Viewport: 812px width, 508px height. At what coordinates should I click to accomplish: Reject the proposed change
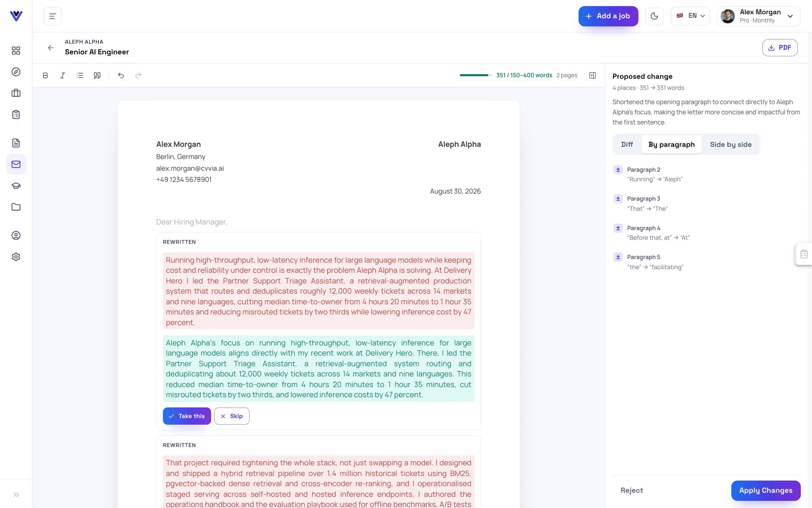pos(632,490)
